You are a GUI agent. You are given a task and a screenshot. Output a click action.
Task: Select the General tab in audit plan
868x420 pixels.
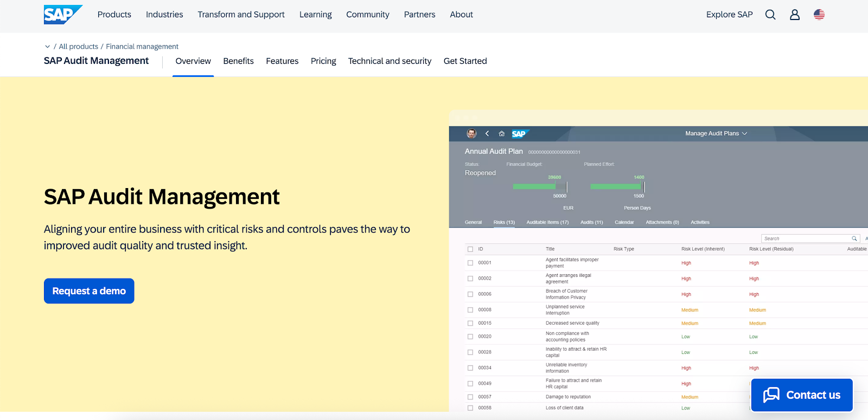(473, 222)
